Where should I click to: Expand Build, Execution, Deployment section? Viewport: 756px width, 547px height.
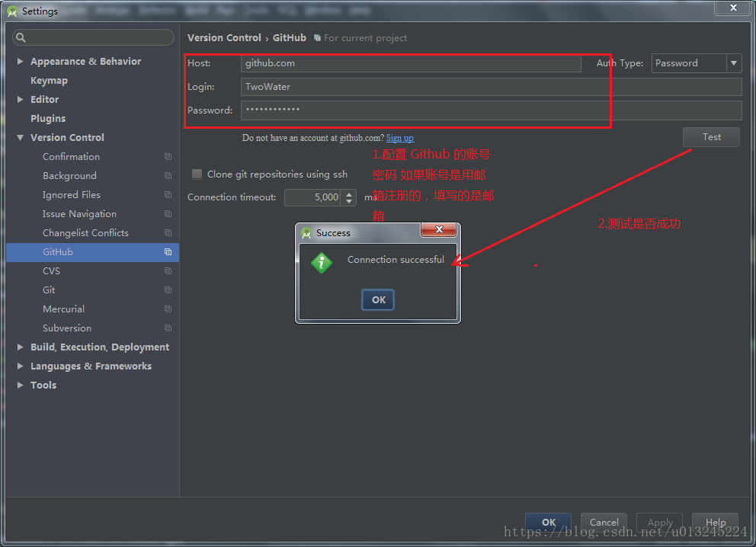coord(21,347)
